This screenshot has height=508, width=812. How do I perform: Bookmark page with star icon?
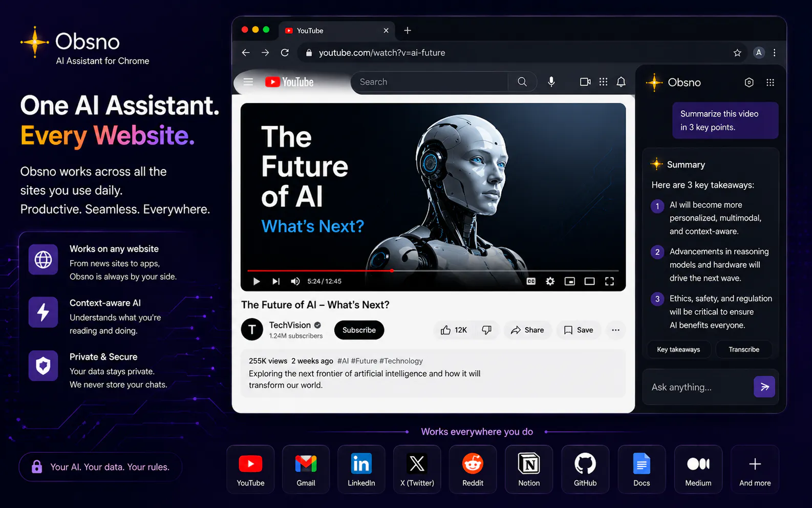737,53
